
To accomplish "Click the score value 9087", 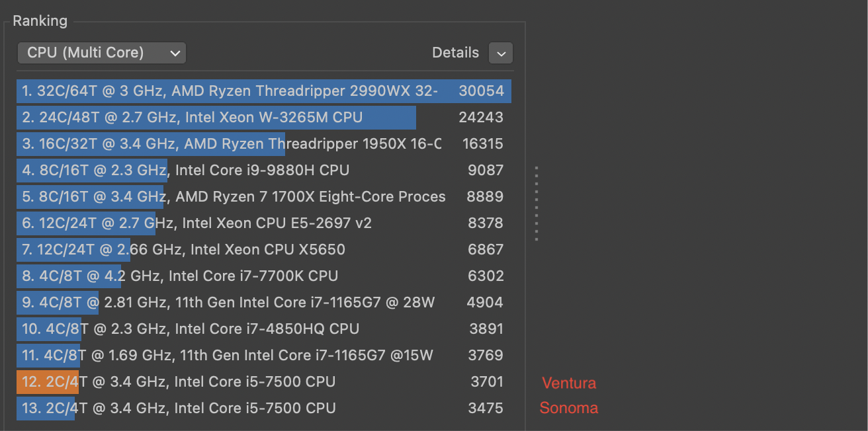I will (486, 171).
